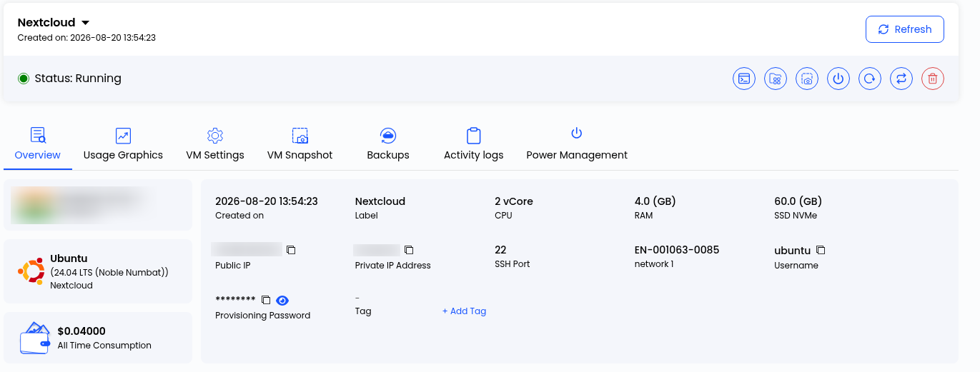Click the Created on date in details panel
The image size is (980, 372).
(267, 201)
